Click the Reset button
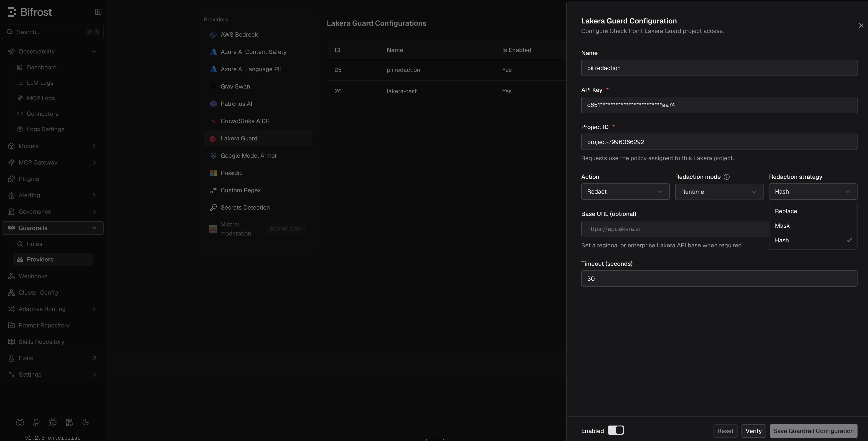This screenshot has height=441, width=868. click(x=725, y=431)
